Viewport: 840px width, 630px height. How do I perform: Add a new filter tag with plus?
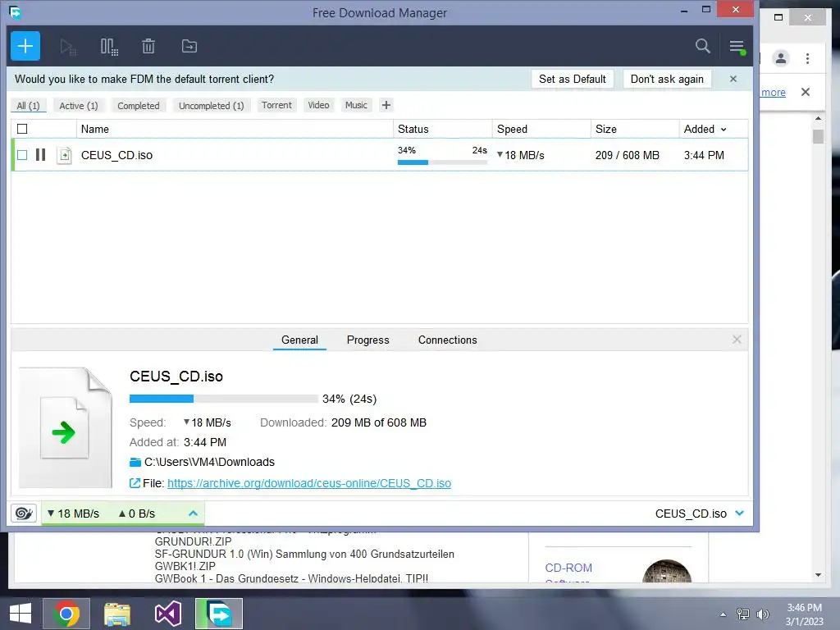tap(386, 105)
